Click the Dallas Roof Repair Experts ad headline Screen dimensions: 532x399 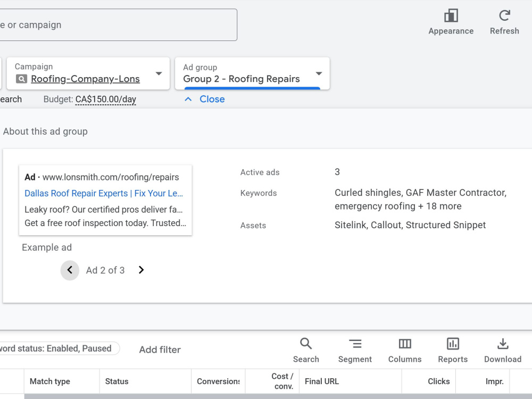pyautogui.click(x=104, y=194)
